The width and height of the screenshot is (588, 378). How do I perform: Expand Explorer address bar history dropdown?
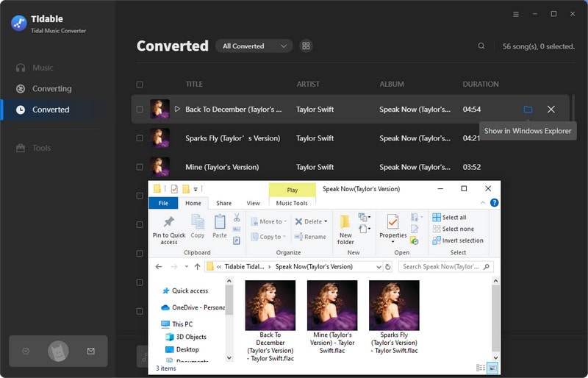[379, 267]
